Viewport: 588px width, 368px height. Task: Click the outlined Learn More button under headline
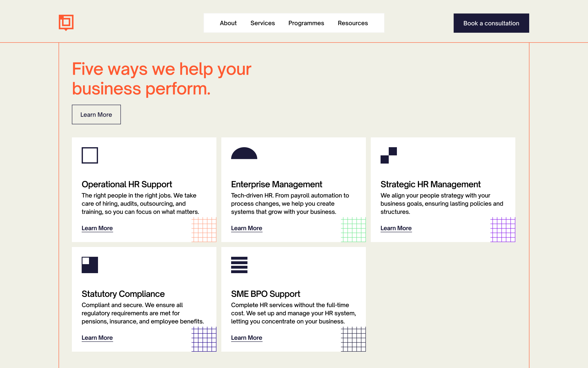96,114
